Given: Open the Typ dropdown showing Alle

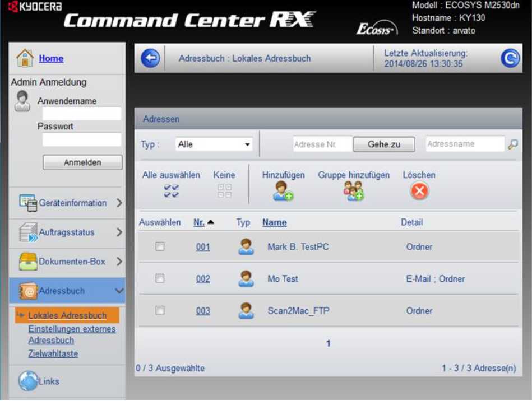Looking at the screenshot, I should (214, 144).
